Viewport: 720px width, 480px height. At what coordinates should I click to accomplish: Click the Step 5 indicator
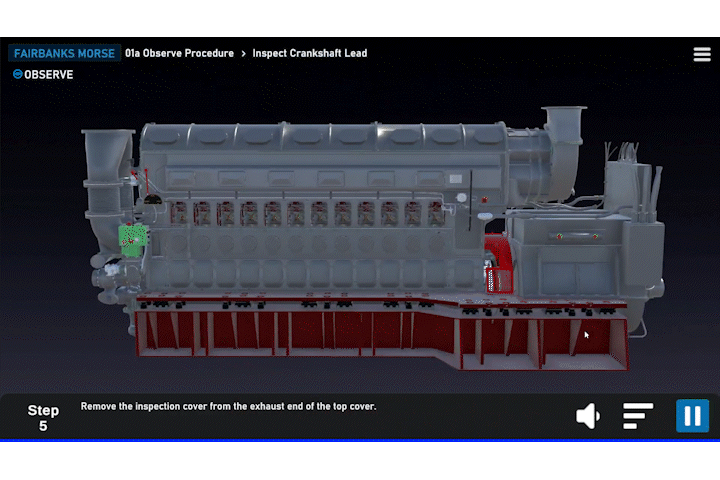click(x=43, y=417)
